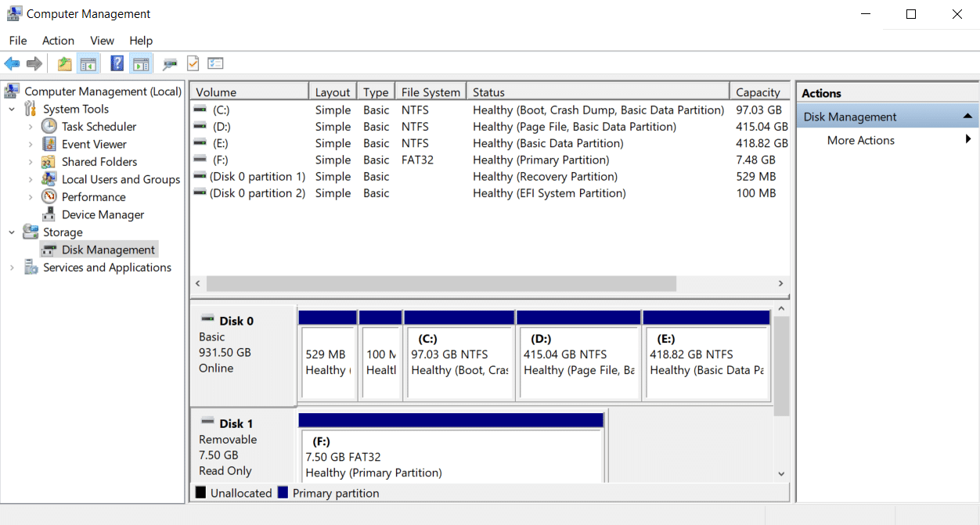Screen dimensions: 980x525
Task: Open Help via the question mark icon
Action: [117, 64]
